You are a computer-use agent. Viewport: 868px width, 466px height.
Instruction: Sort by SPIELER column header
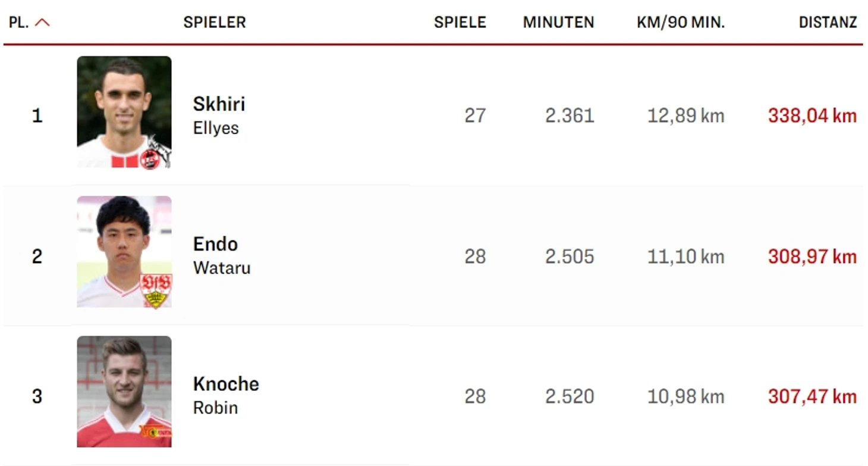click(x=215, y=23)
